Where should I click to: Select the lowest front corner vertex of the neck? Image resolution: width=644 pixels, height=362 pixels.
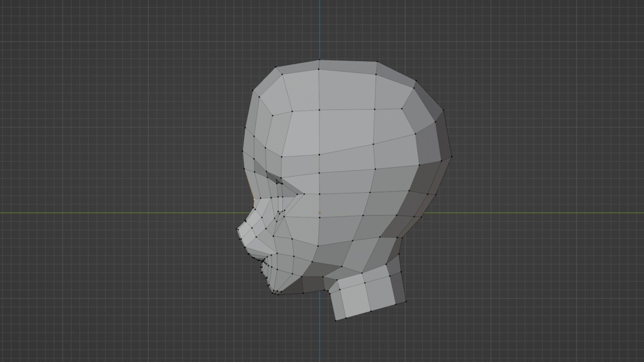coord(336,320)
